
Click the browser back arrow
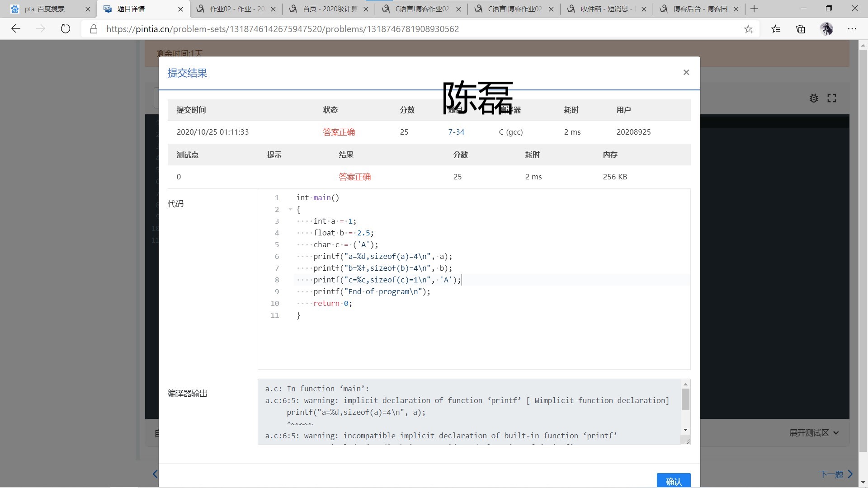tap(16, 29)
